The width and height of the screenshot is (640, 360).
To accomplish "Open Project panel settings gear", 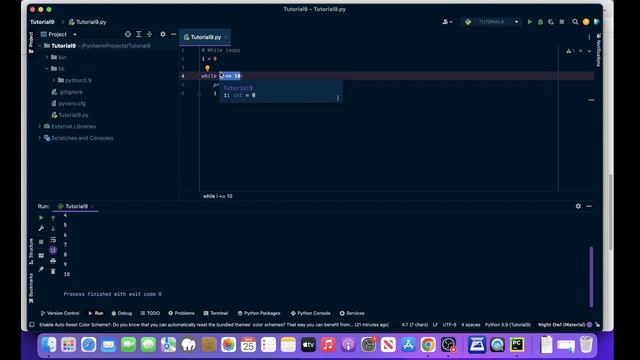I will point(163,34).
